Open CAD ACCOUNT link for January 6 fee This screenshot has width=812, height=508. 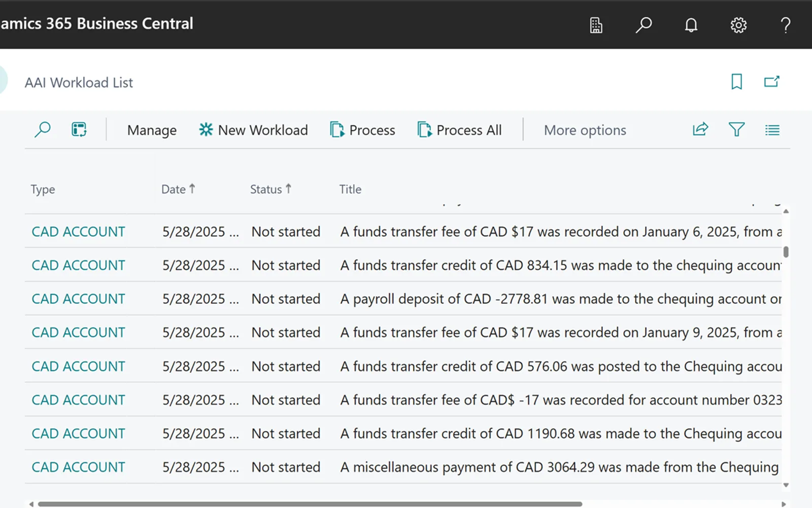(78, 232)
